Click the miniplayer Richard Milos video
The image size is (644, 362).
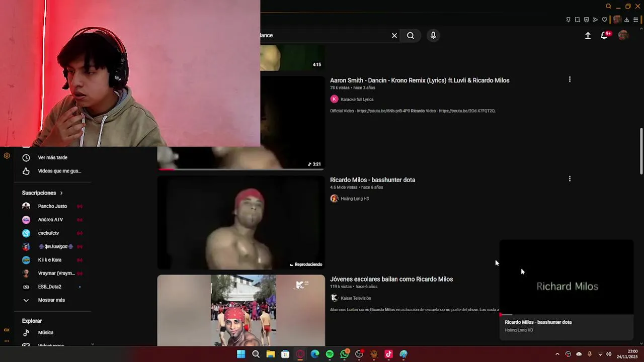(566, 278)
